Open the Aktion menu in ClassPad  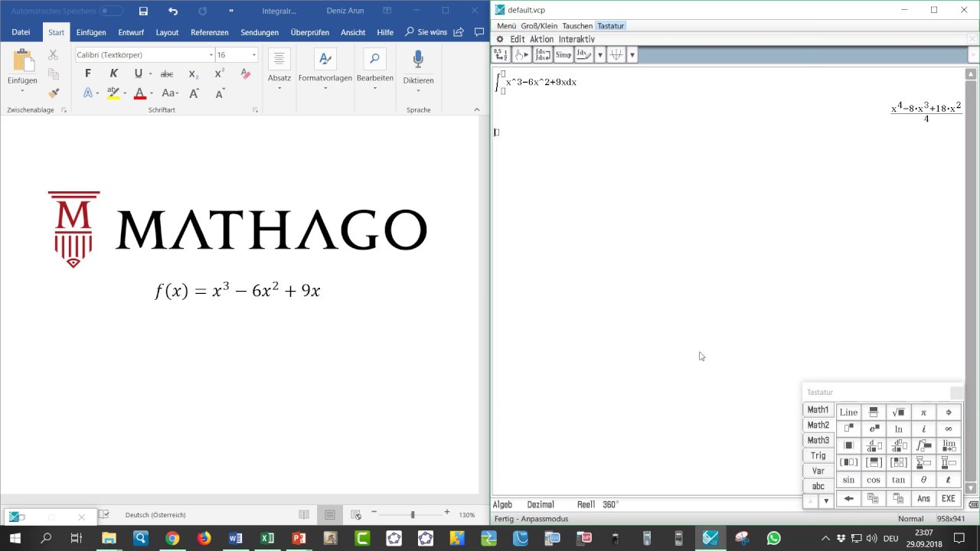[x=541, y=39]
